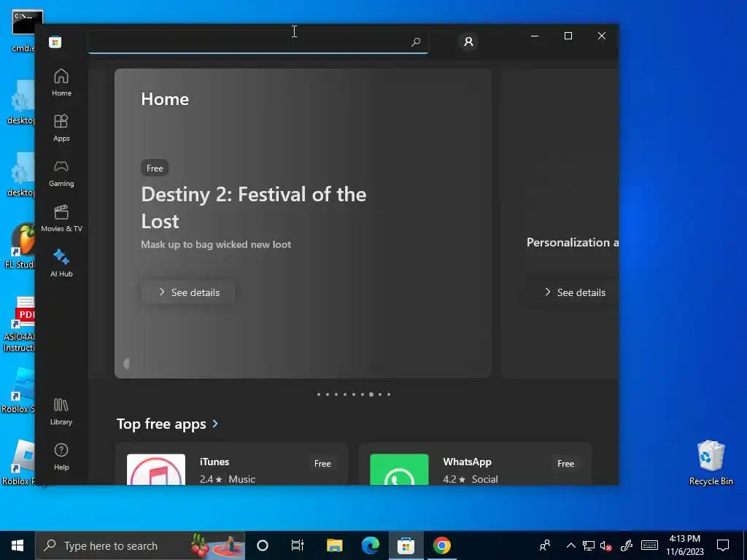Click the Free button for WhatsApp
747x560 pixels.
tap(566, 463)
